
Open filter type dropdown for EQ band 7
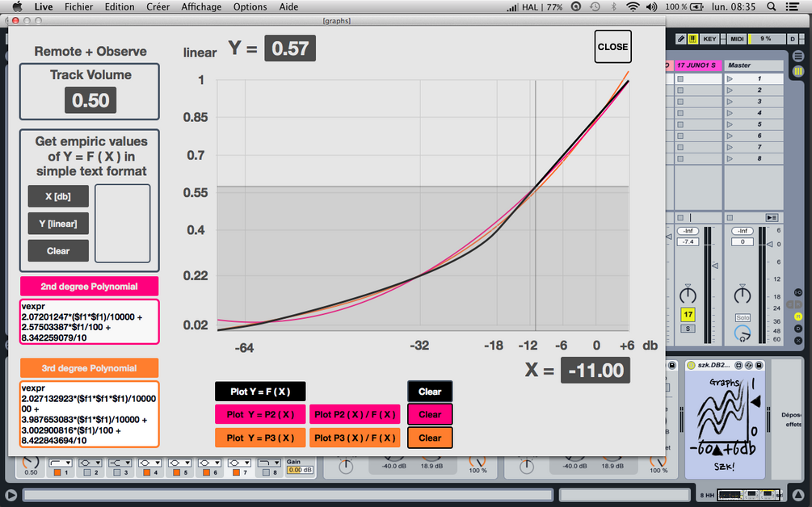pyautogui.click(x=239, y=463)
